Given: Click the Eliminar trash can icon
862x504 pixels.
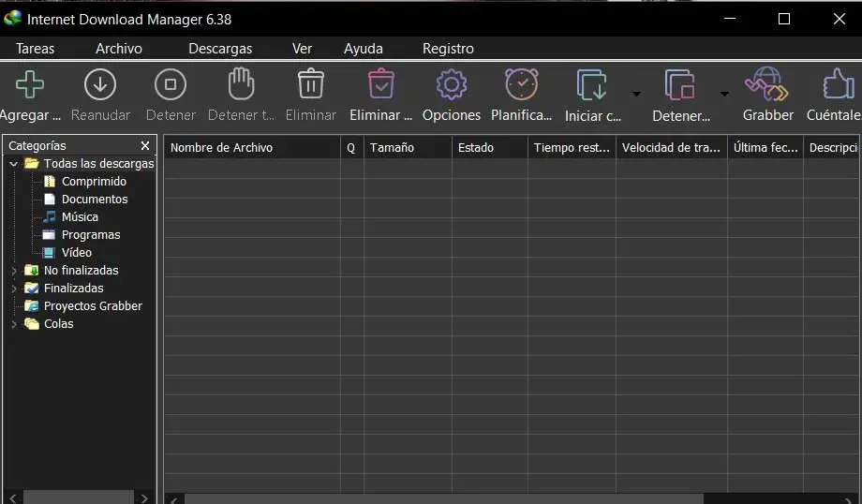Looking at the screenshot, I should (x=311, y=83).
